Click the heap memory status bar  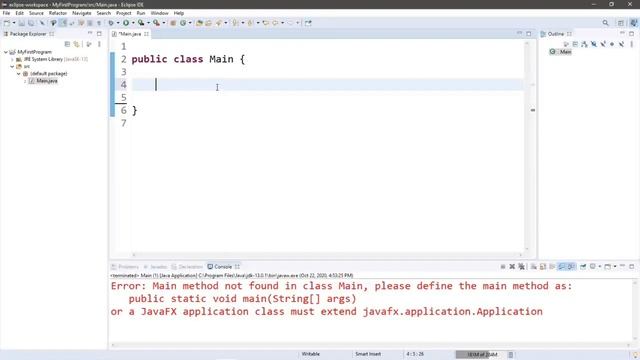pos(481,354)
